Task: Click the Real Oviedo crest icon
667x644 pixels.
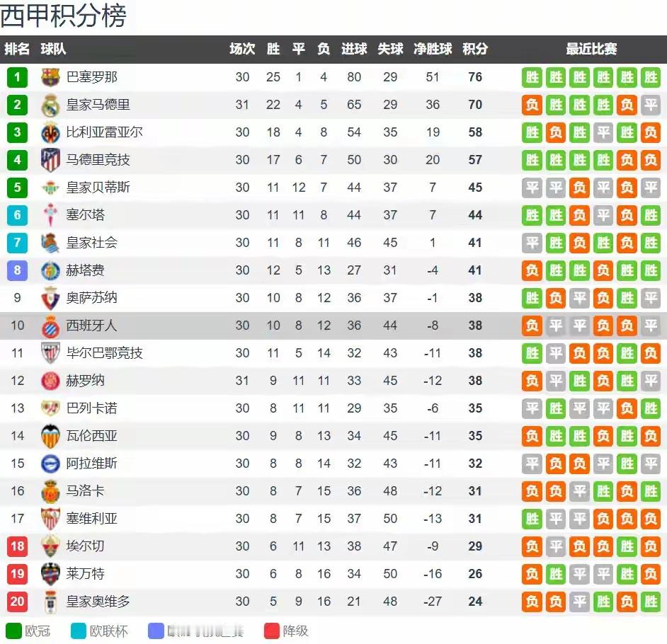Action: pos(51,602)
